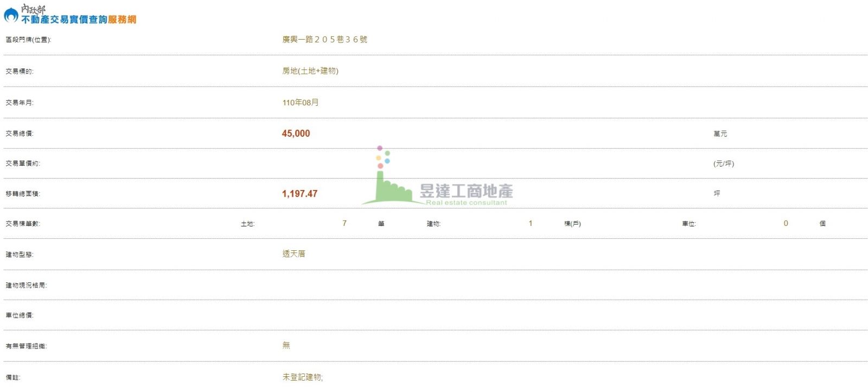Click the 內政部 water-drop logo icon
The width and height of the screenshot is (868, 392).
click(11, 16)
